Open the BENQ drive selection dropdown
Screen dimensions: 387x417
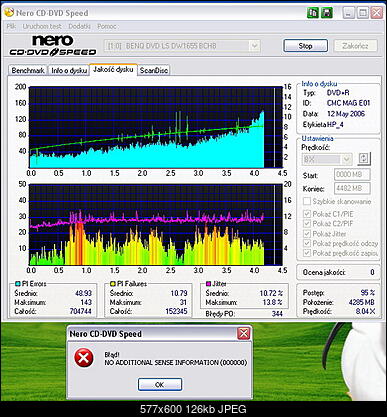click(254, 46)
